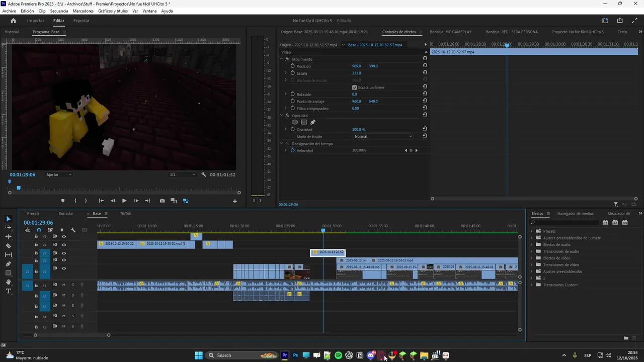Step forward one frame
Screen dimensions: 644x362
[x=136, y=201]
